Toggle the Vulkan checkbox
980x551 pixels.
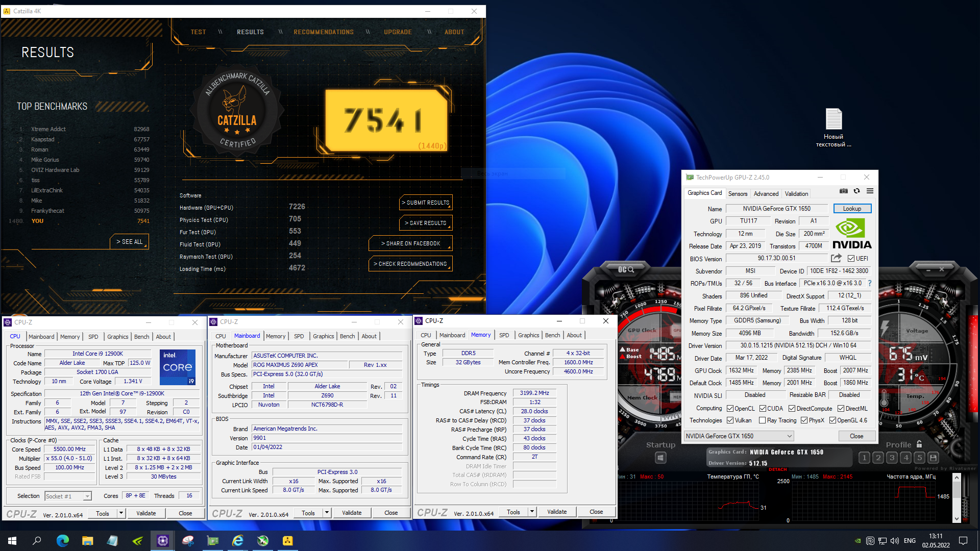730,420
